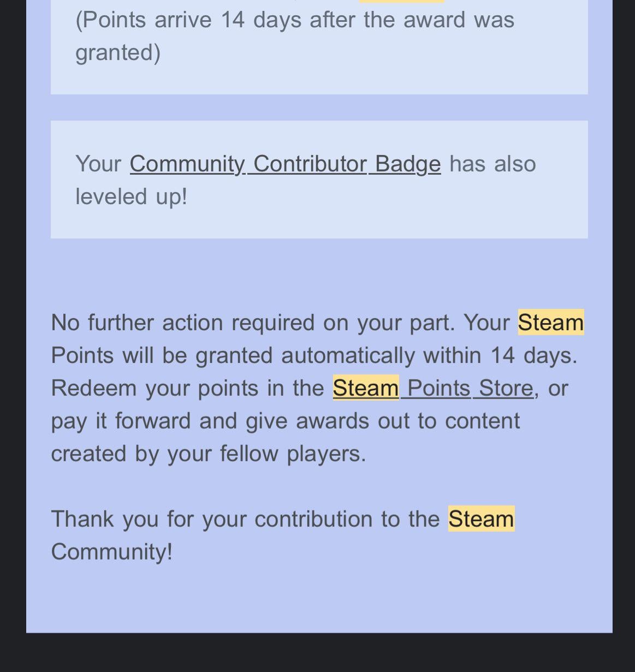Click the 'leveled up!' text
Viewport: 635px width, 672px height.
(x=131, y=197)
